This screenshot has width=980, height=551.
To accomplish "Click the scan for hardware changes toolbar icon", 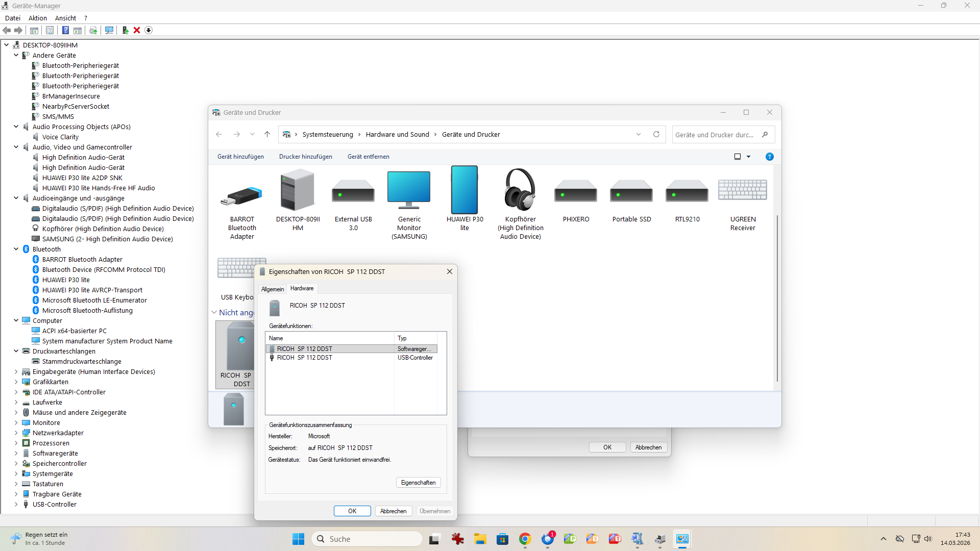I will click(109, 30).
